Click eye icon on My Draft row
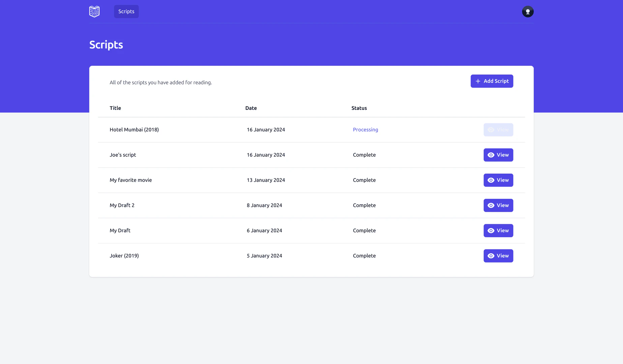The image size is (623, 364). coord(491,231)
